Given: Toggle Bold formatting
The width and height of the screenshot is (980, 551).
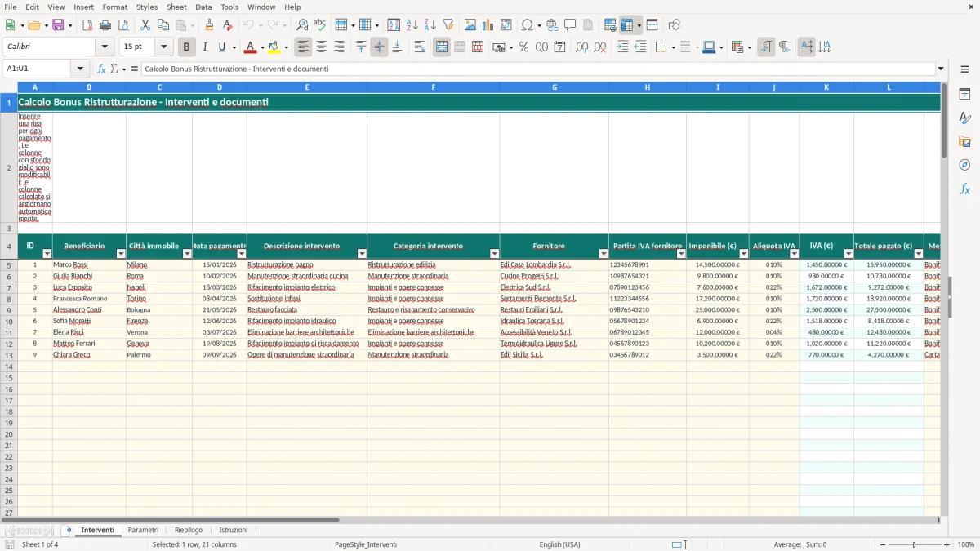Looking at the screenshot, I should (187, 47).
